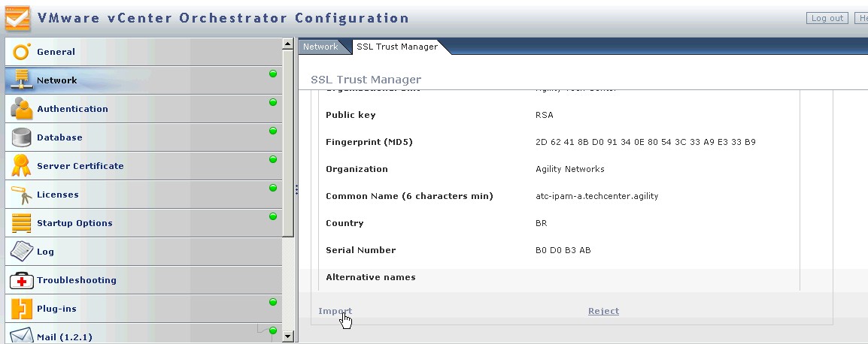Open Startup Options icon
The width and height of the screenshot is (868, 344).
click(21, 223)
